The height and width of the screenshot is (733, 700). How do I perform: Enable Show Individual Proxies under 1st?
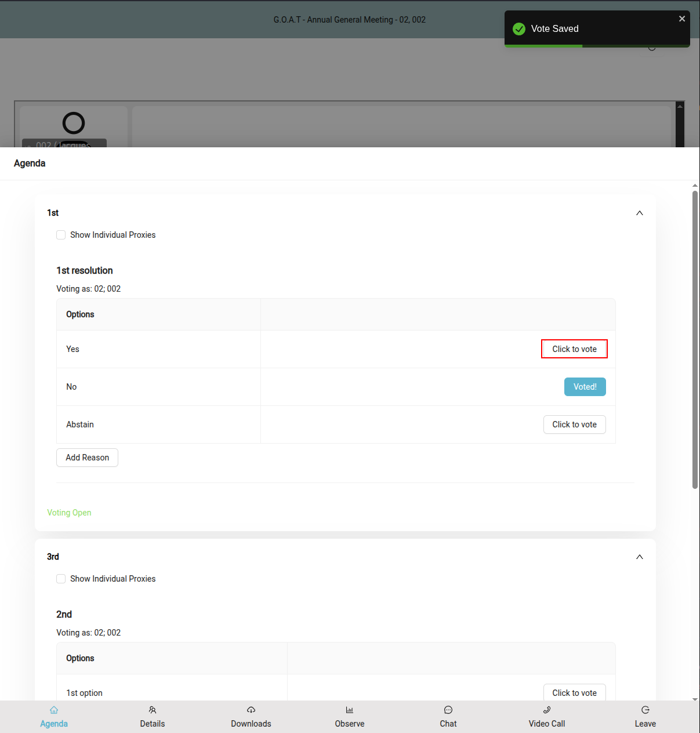tap(61, 235)
